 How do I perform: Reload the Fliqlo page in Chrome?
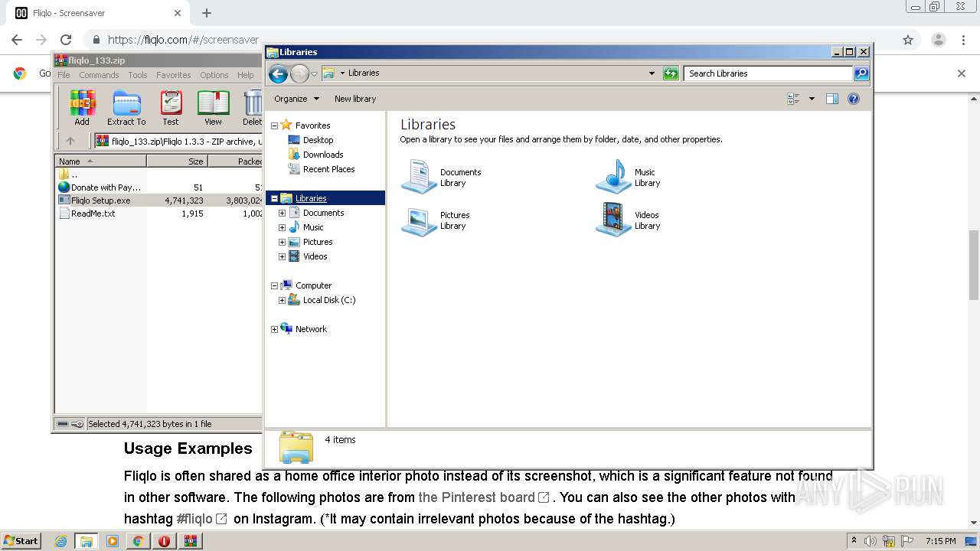pyautogui.click(x=66, y=40)
